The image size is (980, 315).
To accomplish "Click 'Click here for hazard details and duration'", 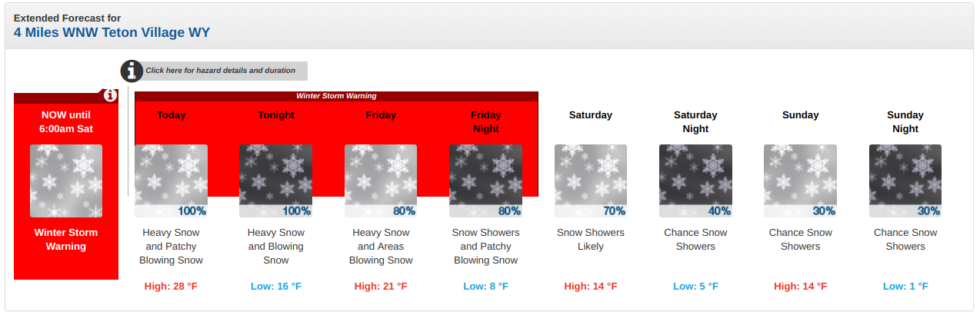I will coord(220,71).
